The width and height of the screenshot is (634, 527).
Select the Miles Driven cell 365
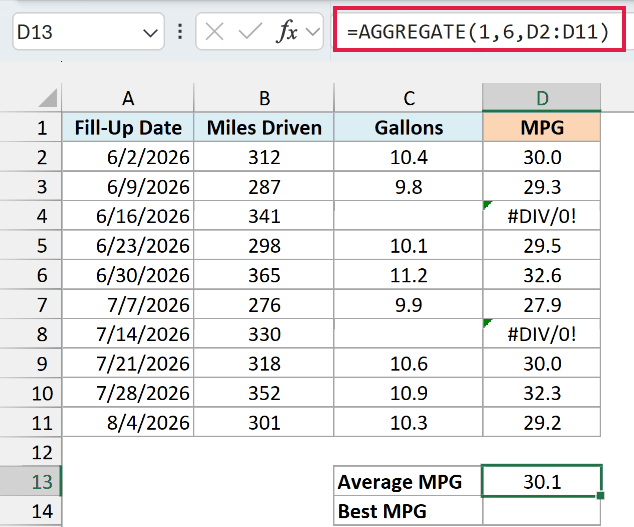[264, 275]
